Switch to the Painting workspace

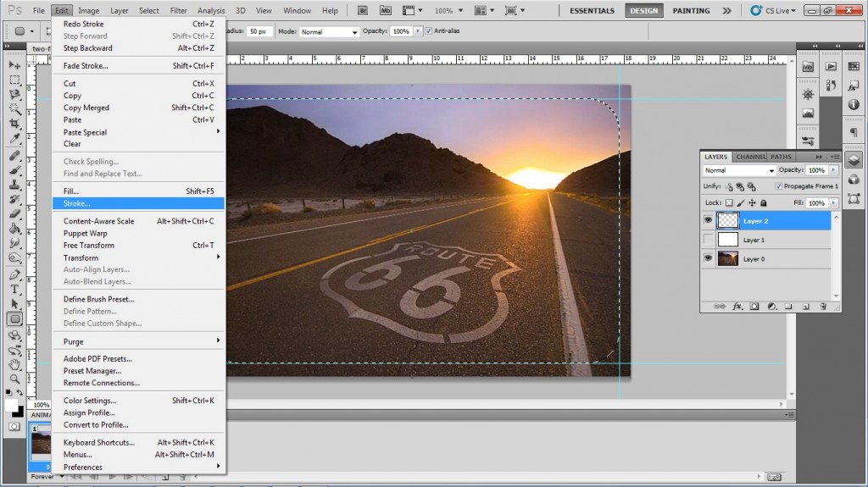point(691,10)
